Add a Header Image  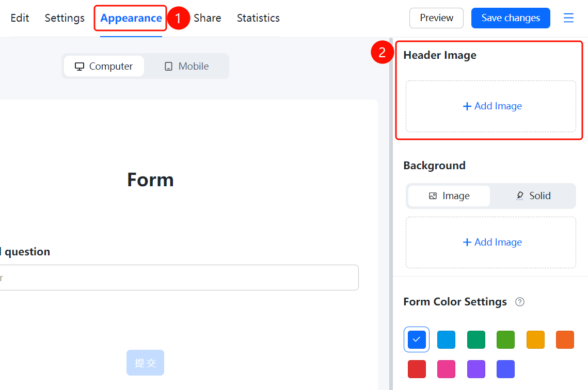pyautogui.click(x=491, y=106)
